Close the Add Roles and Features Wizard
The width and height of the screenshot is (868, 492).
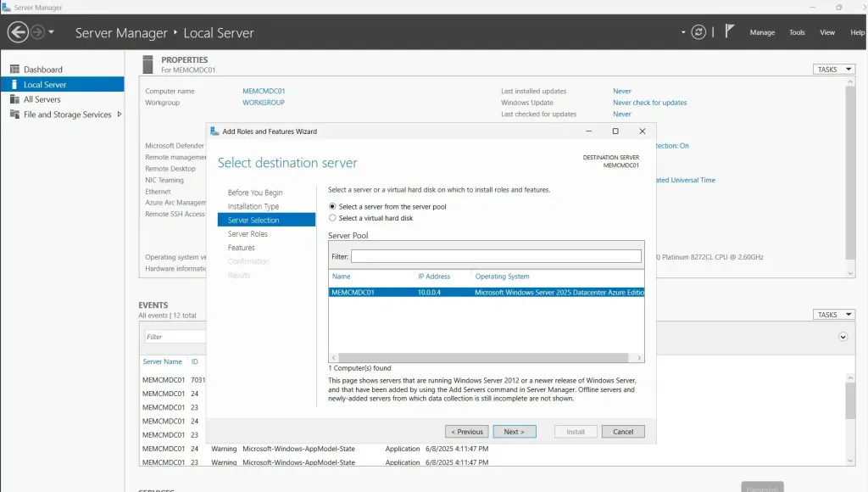[643, 131]
